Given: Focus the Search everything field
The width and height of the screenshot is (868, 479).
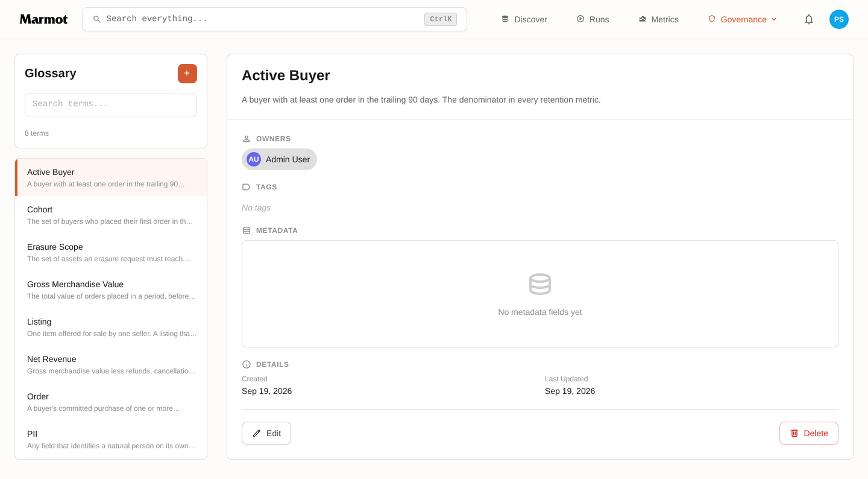Looking at the screenshot, I should click(x=274, y=19).
